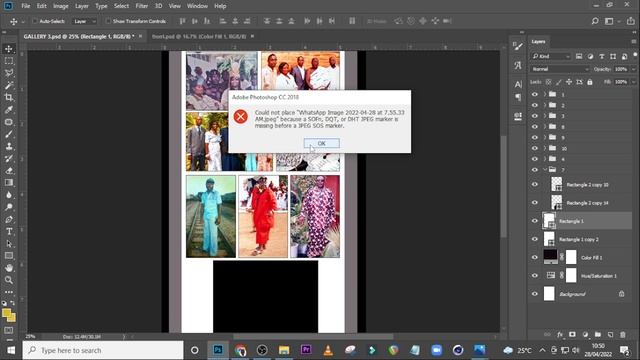Select the Horizontal Type tool
Screen dimensions: 640x360
[9, 231]
